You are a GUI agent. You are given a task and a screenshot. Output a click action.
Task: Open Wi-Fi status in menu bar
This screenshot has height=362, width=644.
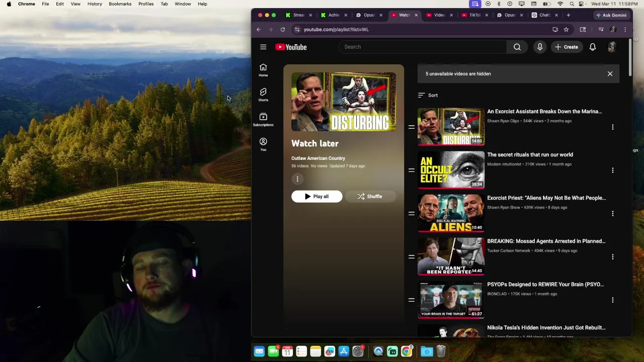(560, 4)
